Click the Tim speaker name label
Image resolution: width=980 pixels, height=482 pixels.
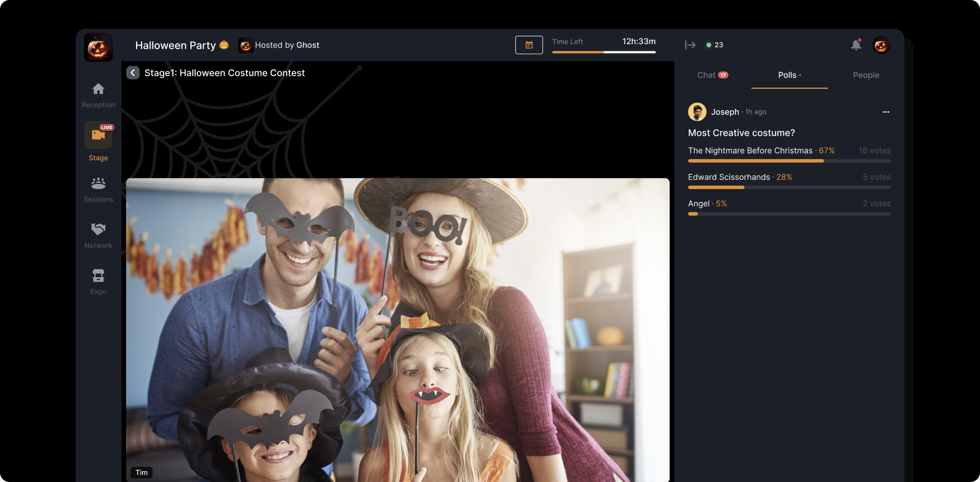click(x=141, y=472)
